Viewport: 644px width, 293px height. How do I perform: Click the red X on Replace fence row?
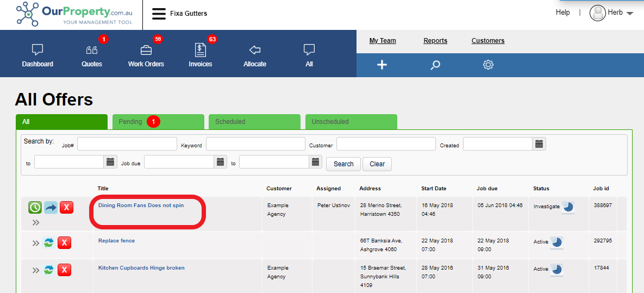[64, 243]
